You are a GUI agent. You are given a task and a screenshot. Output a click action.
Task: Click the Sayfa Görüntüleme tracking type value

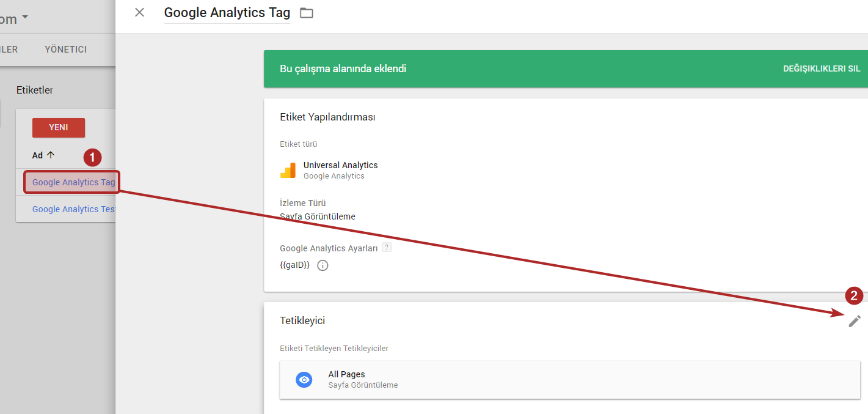318,216
